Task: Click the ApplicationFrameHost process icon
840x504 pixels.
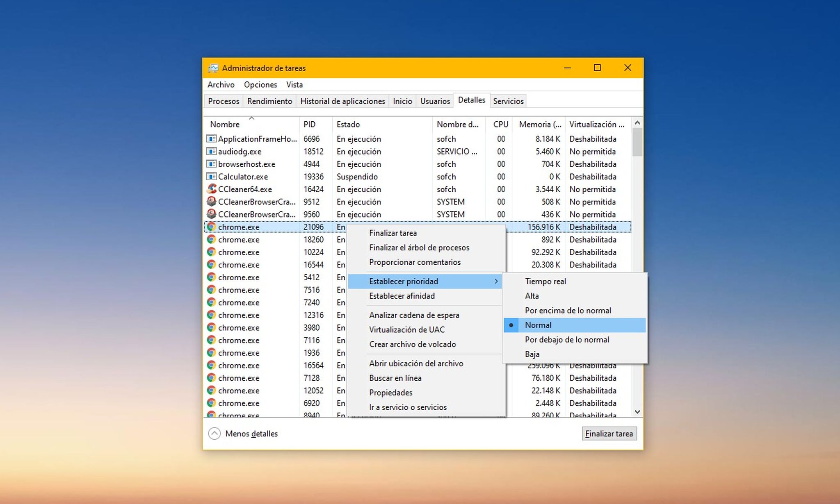Action: pos(211,139)
